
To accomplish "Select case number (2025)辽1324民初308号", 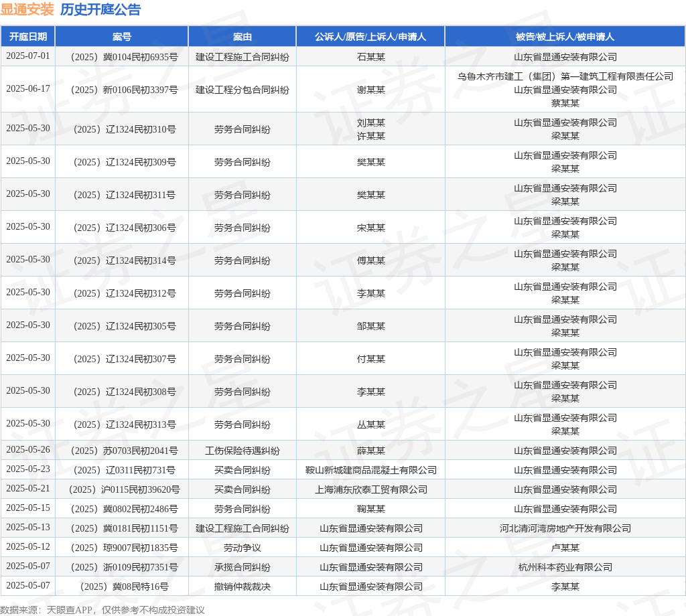I will tap(123, 391).
